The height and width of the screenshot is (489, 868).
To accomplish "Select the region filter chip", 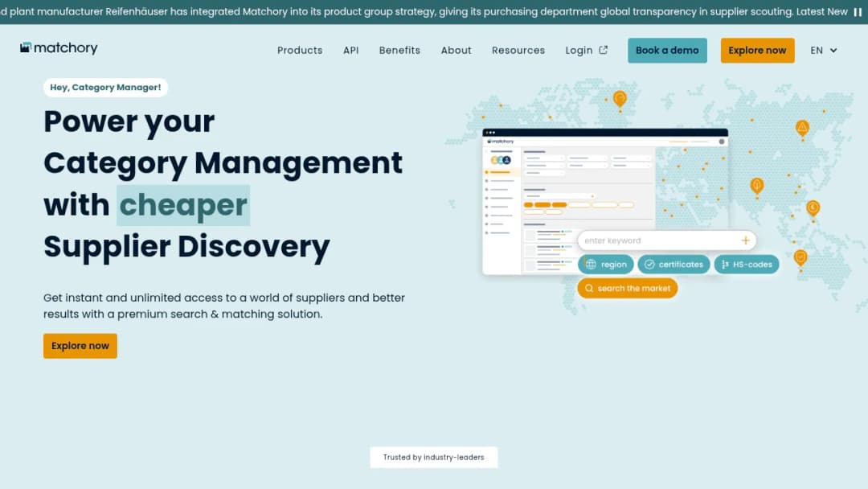I will click(606, 264).
